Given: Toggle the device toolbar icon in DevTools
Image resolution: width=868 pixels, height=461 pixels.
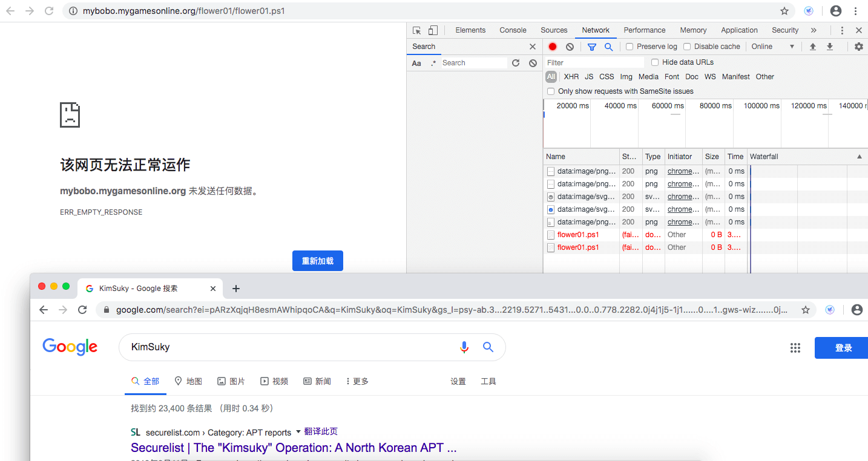Looking at the screenshot, I should click(x=433, y=30).
